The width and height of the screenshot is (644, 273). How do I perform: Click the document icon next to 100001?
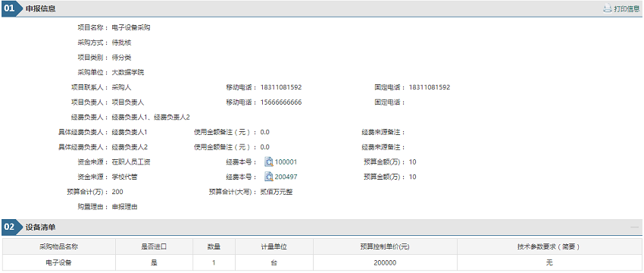[x=269, y=162]
